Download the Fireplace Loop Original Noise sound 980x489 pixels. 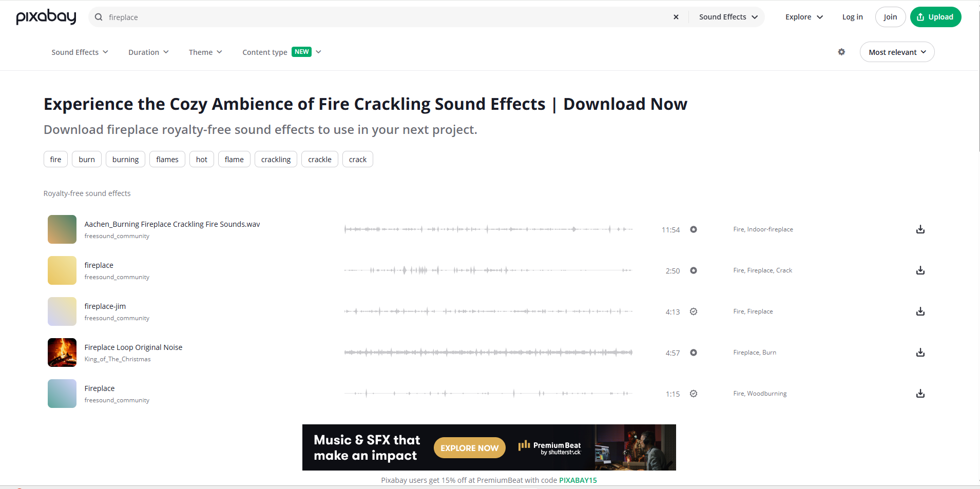click(x=920, y=353)
